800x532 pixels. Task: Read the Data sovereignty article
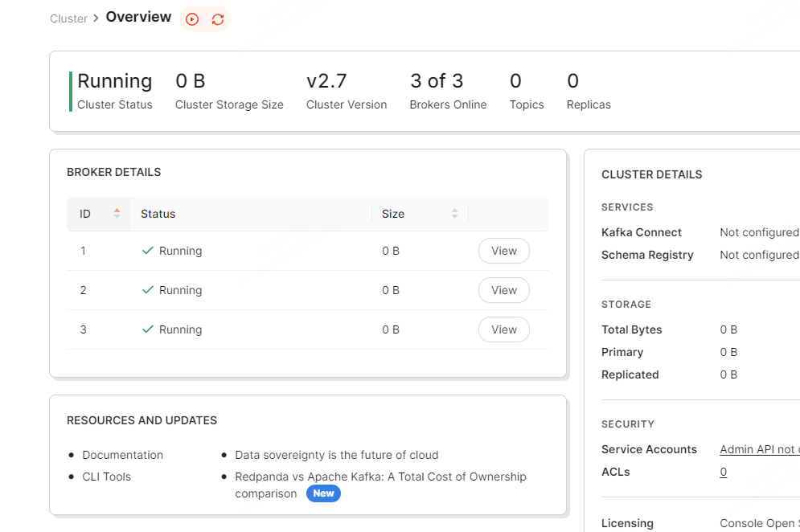336,455
